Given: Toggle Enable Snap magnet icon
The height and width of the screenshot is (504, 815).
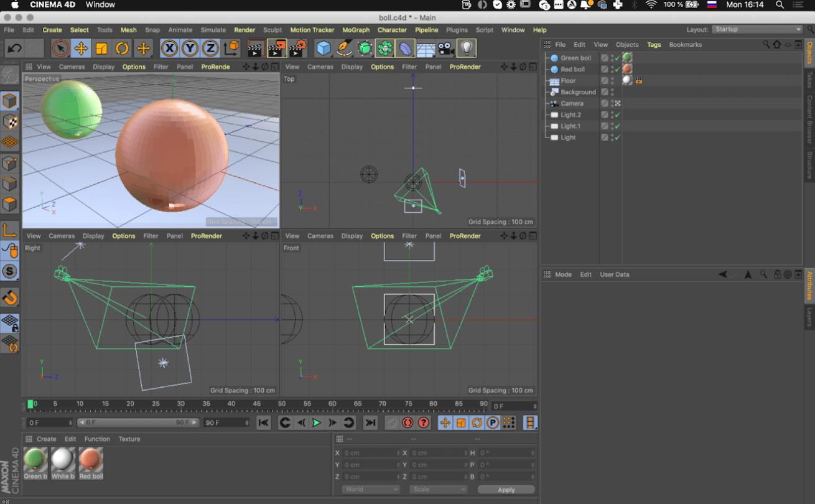Looking at the screenshot, I should 10,297.
